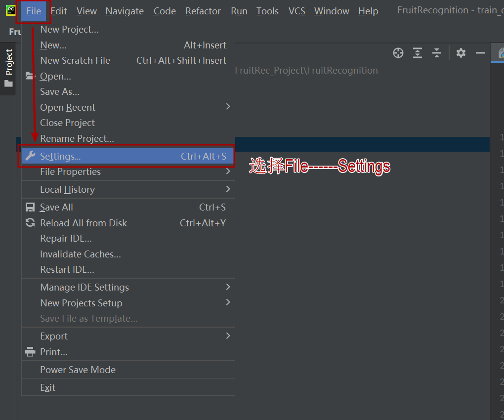This screenshot has height=420, width=504.
Task: Click the locate/select opened file crosshair icon
Action: click(x=398, y=53)
